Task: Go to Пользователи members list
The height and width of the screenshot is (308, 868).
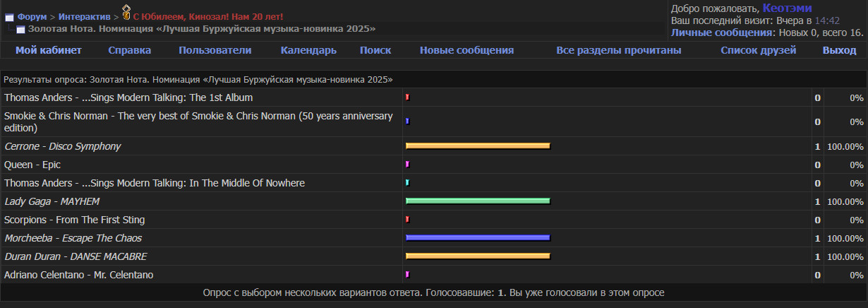Action: click(x=215, y=50)
